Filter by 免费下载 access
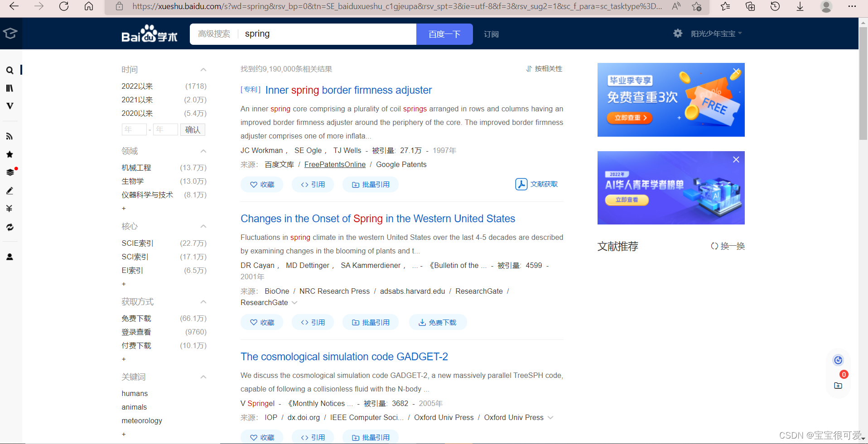 click(136, 319)
